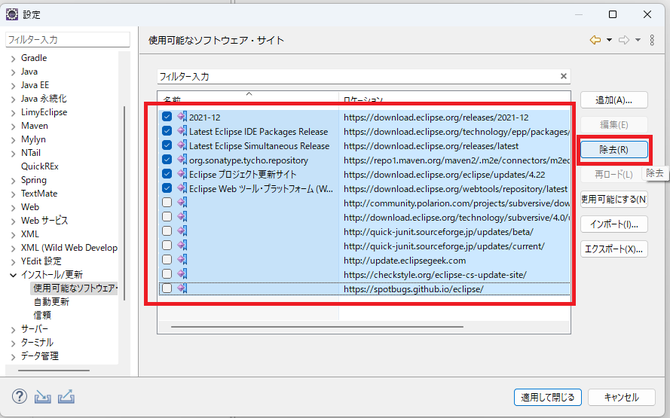Select TextMate in the preferences tree
Screen dimensions: 670x418
39,193
